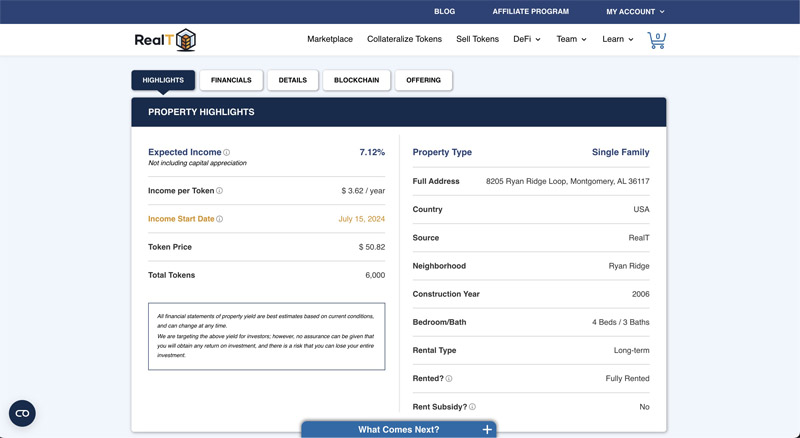
Task: Click the Expected Income info icon
Action: coord(227,152)
